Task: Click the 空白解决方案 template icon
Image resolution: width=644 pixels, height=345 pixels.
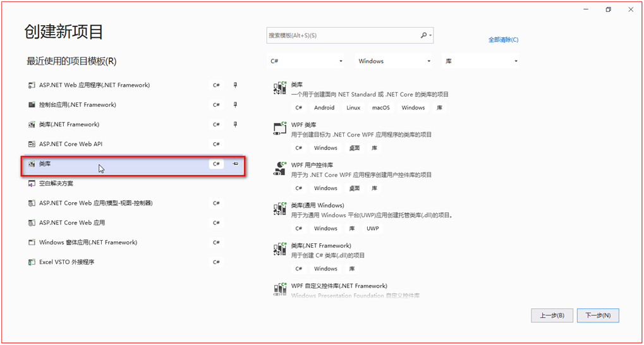Action: (x=32, y=184)
